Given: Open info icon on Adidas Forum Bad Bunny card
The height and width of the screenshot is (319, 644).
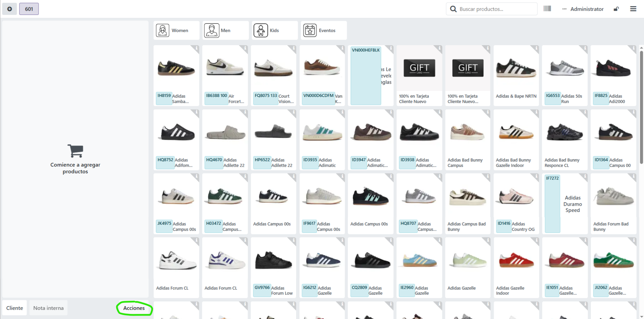Looking at the screenshot, I should 633,176.
